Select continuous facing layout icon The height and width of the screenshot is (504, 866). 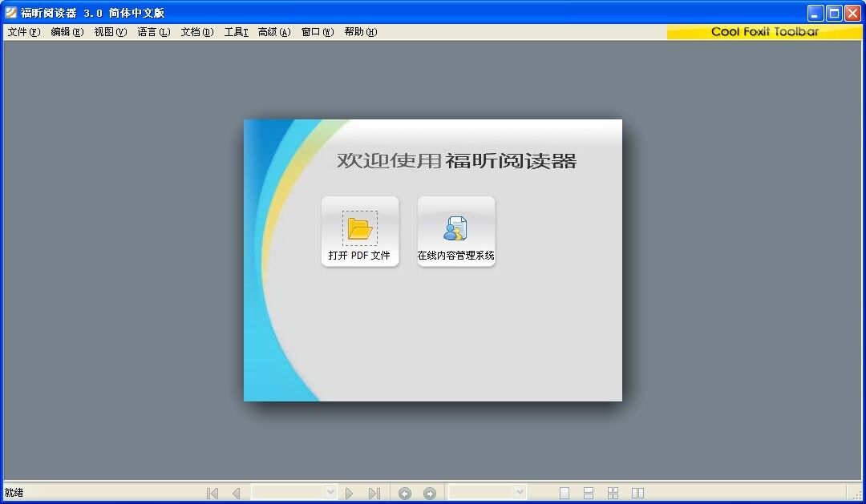[613, 493]
